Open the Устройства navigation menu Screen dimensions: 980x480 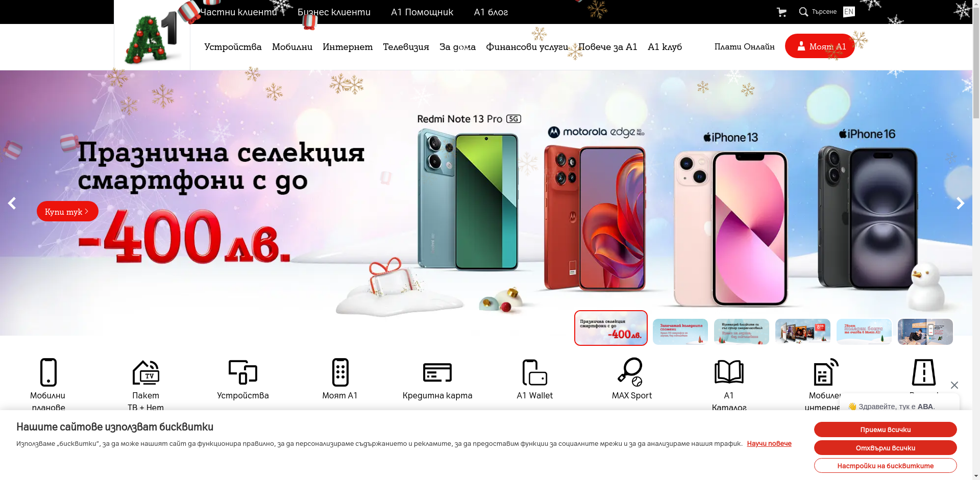[x=233, y=47]
